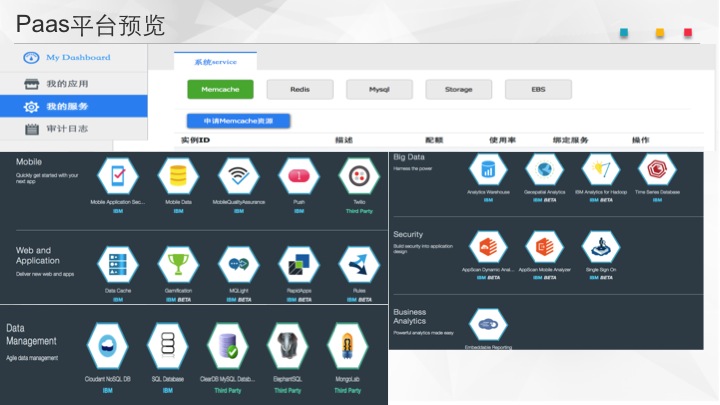Select 我的服务 sidebar item
Screen dimensions: 720x405
point(73,107)
